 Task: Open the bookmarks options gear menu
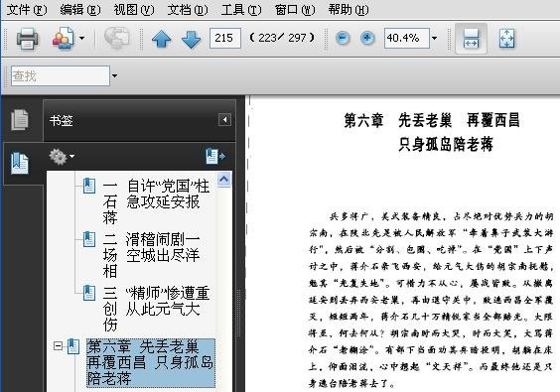[x=62, y=157]
